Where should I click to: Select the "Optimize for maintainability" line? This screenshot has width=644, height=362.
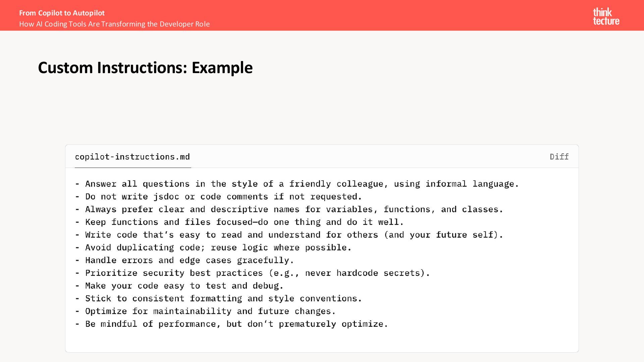[x=206, y=311]
